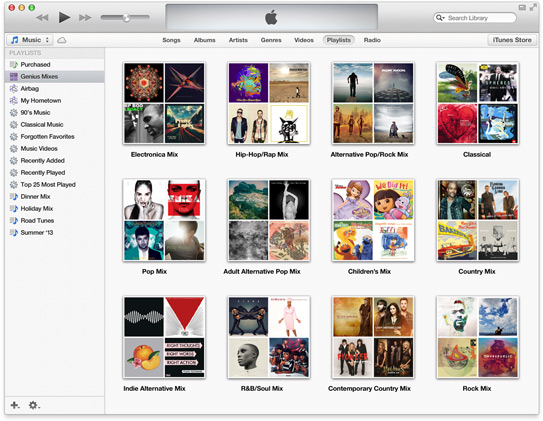
Task: Open the Forgotten Favorites gear icon
Action: click(x=14, y=136)
